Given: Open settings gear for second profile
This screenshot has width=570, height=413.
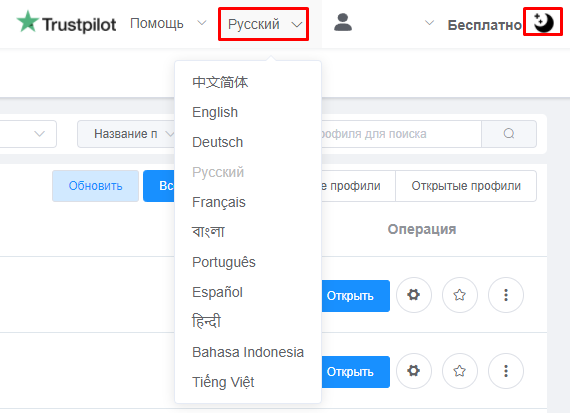Looking at the screenshot, I should (x=414, y=371).
